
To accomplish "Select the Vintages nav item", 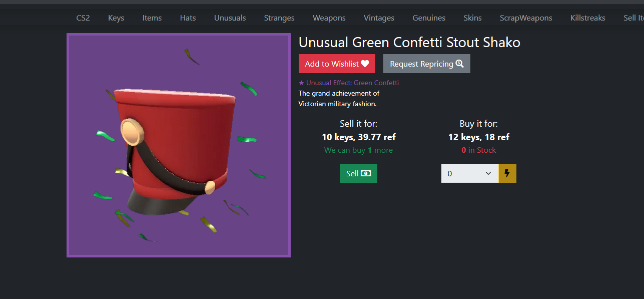I will [x=379, y=18].
